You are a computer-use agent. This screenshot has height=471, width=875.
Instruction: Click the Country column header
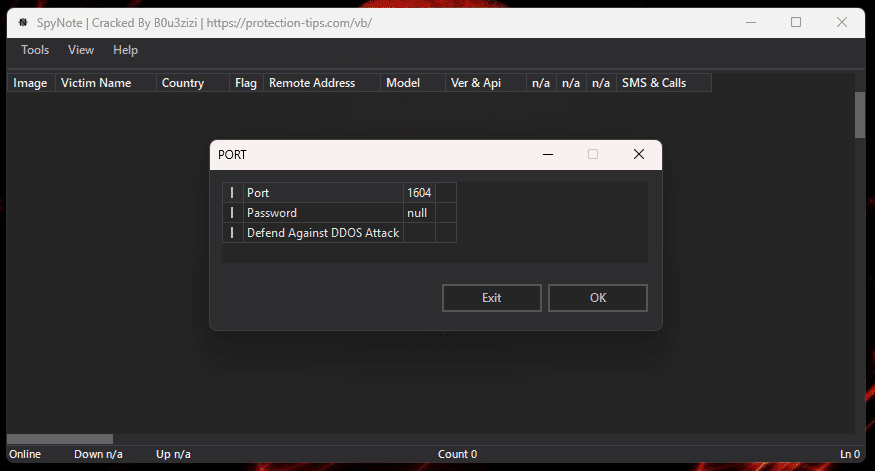(x=193, y=83)
